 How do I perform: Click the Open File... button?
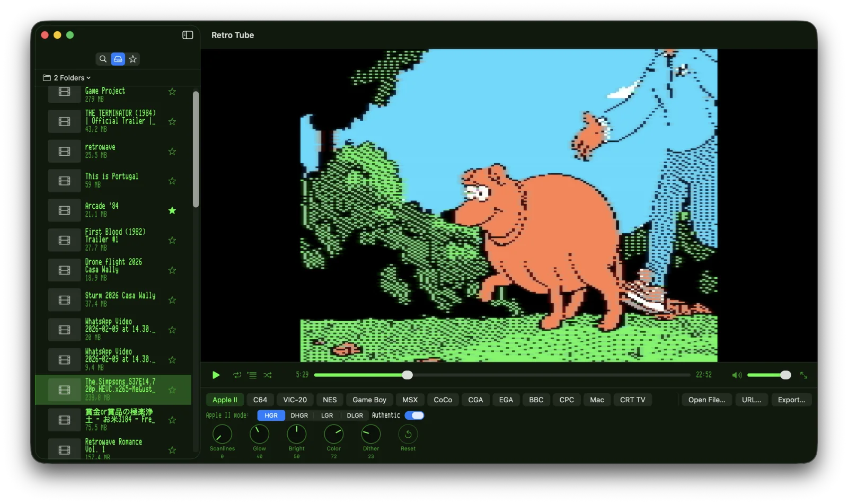pos(706,400)
